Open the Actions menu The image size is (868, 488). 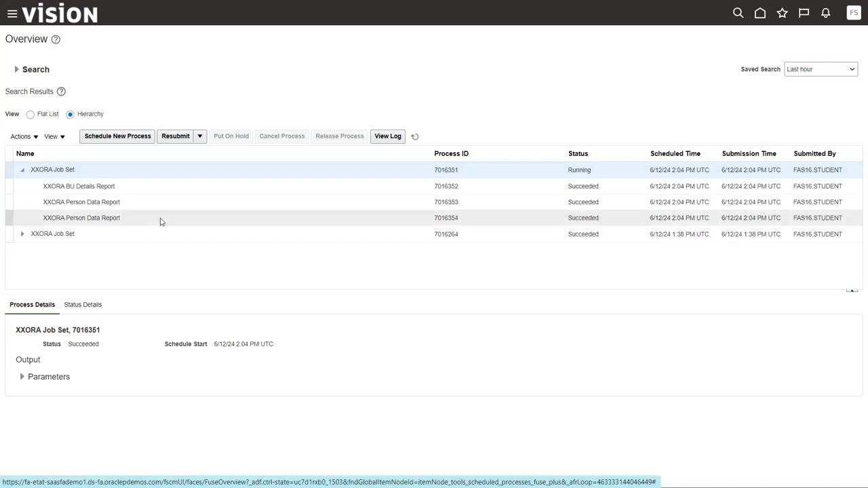click(x=24, y=137)
